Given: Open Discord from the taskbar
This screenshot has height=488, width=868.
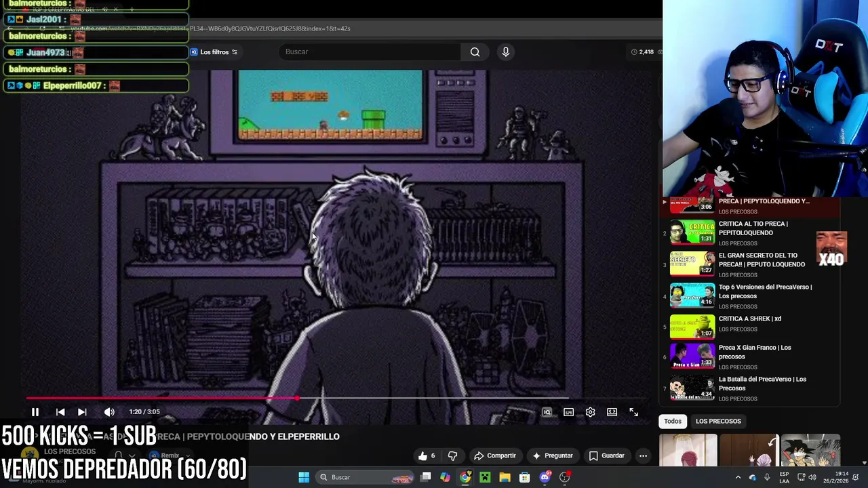Looking at the screenshot, I should (x=545, y=477).
